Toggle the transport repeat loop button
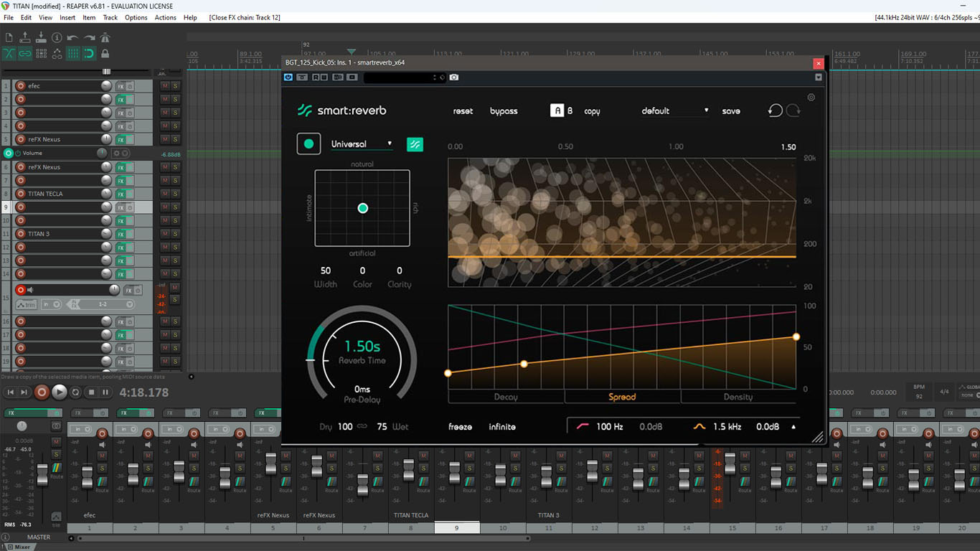The height and width of the screenshot is (551, 980). pyautogui.click(x=77, y=392)
